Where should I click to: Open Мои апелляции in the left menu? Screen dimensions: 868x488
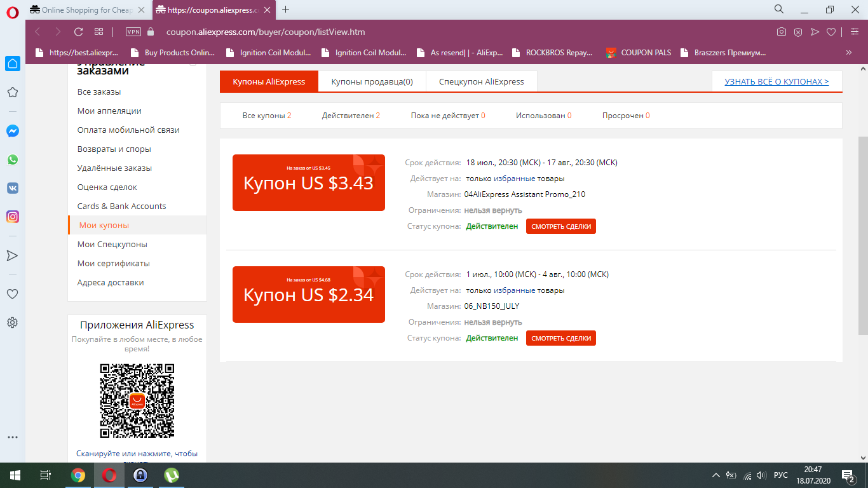[109, 111]
